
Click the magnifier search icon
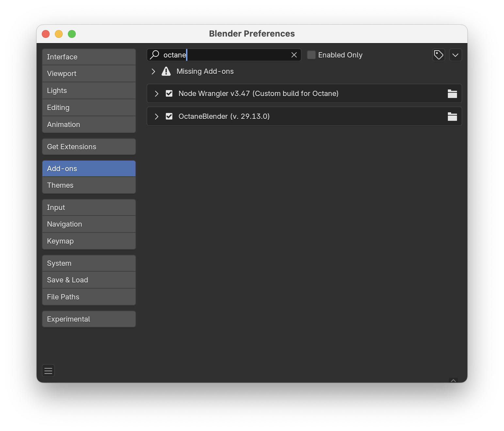154,55
